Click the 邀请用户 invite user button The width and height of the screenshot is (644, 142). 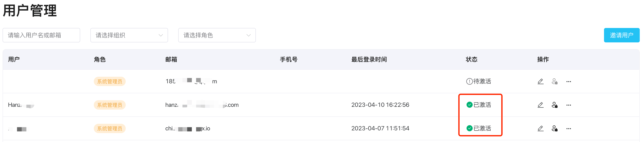[x=621, y=35]
